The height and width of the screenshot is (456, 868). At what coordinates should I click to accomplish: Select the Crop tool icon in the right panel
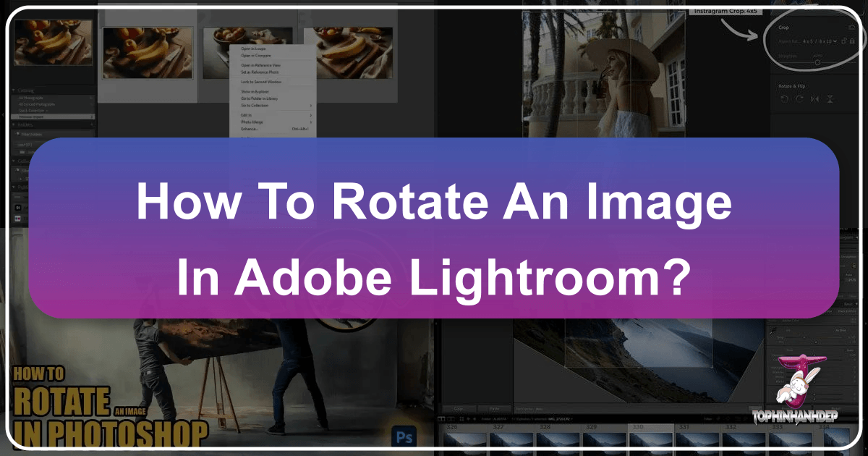(782, 27)
